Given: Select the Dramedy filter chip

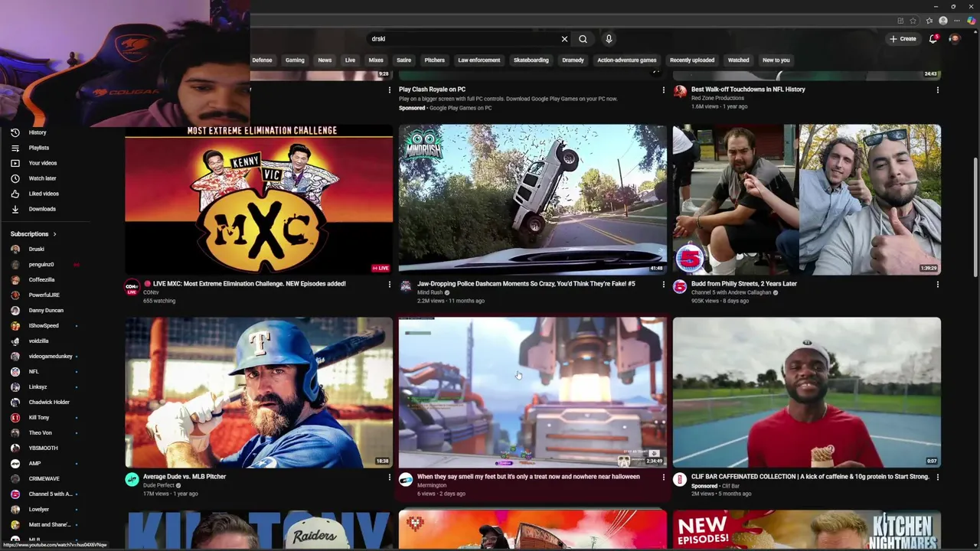Looking at the screenshot, I should tap(573, 60).
